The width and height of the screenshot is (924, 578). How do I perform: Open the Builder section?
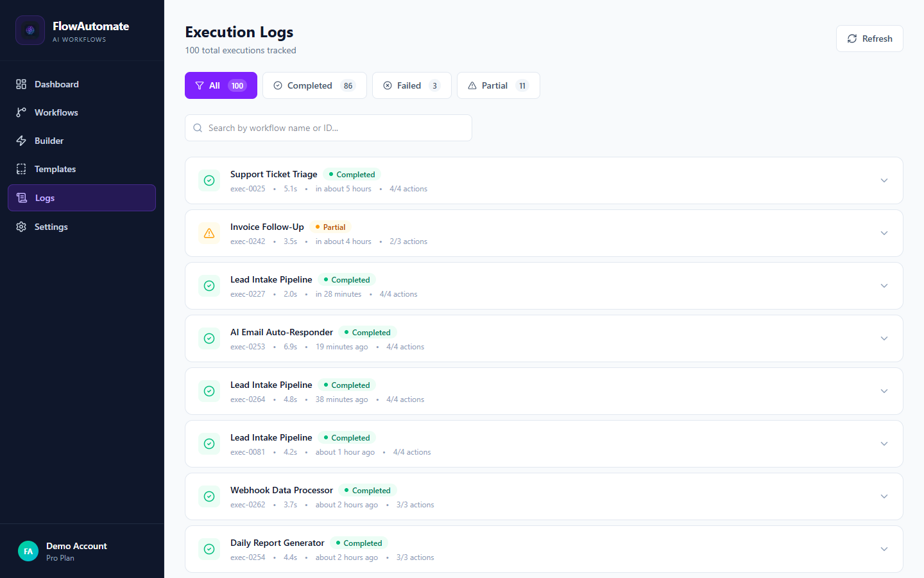tap(81, 141)
